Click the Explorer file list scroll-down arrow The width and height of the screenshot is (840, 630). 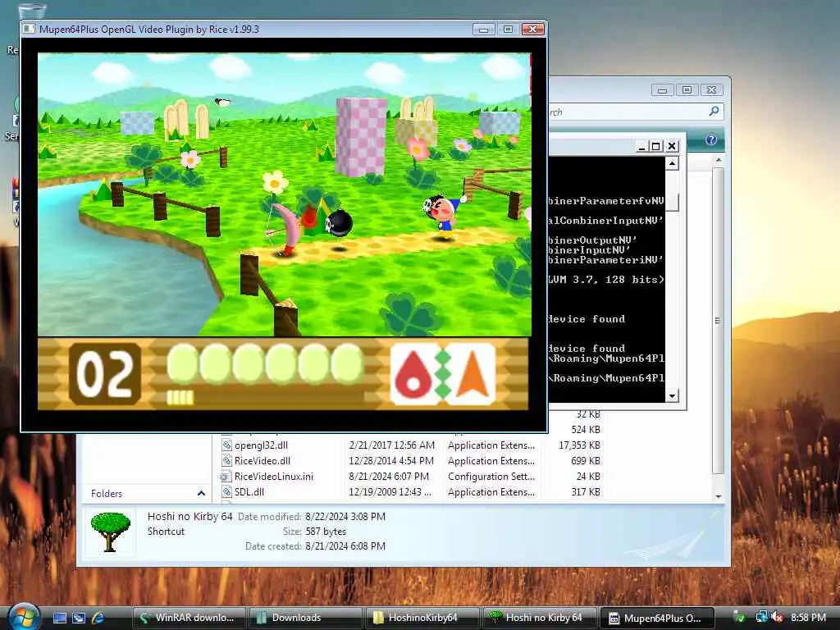719,496
